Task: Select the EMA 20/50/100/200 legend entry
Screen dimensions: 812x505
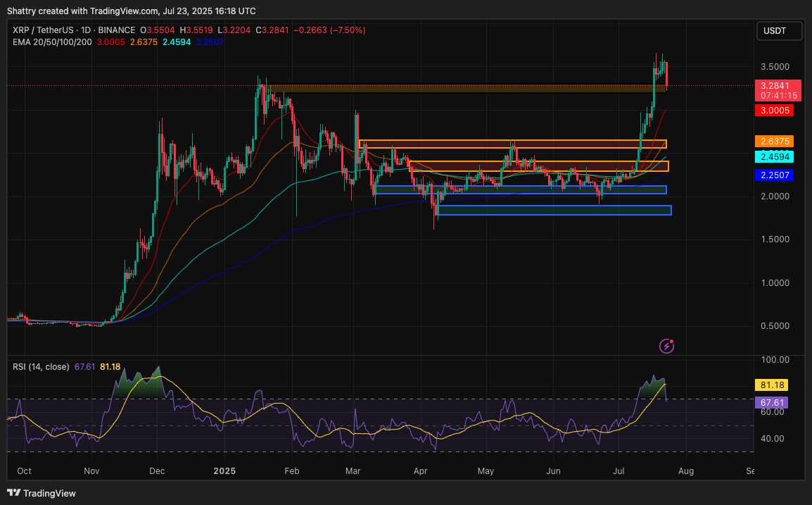Action: 51,42
